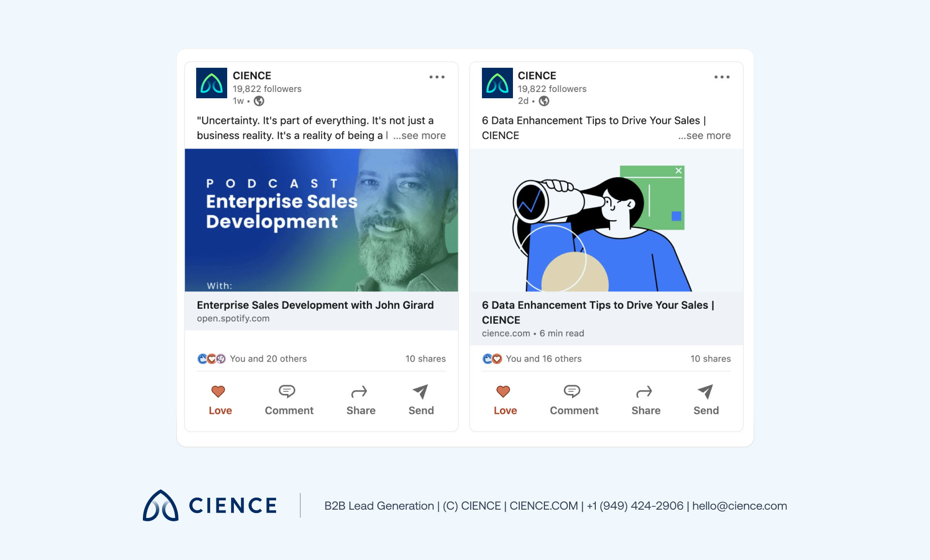Click Share arrow on Data Enhancement post
The height and width of the screenshot is (560, 930).
644,392
